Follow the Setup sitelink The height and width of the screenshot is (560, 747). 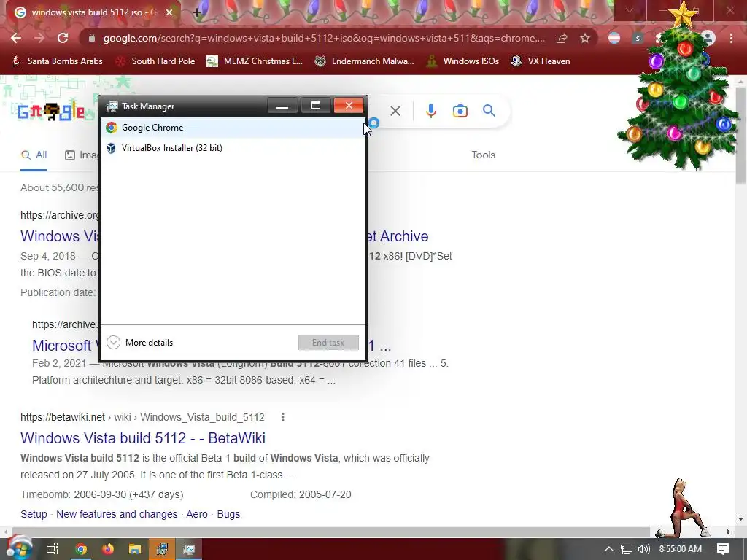click(34, 514)
